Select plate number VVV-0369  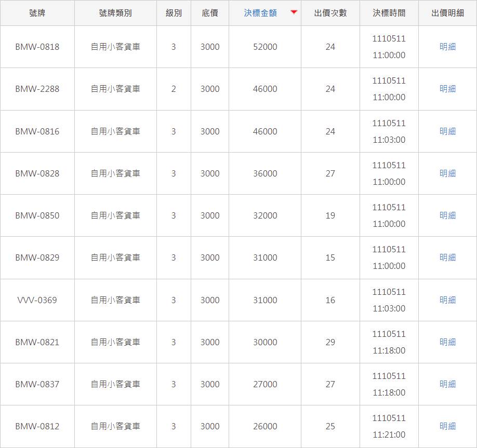[37, 300]
